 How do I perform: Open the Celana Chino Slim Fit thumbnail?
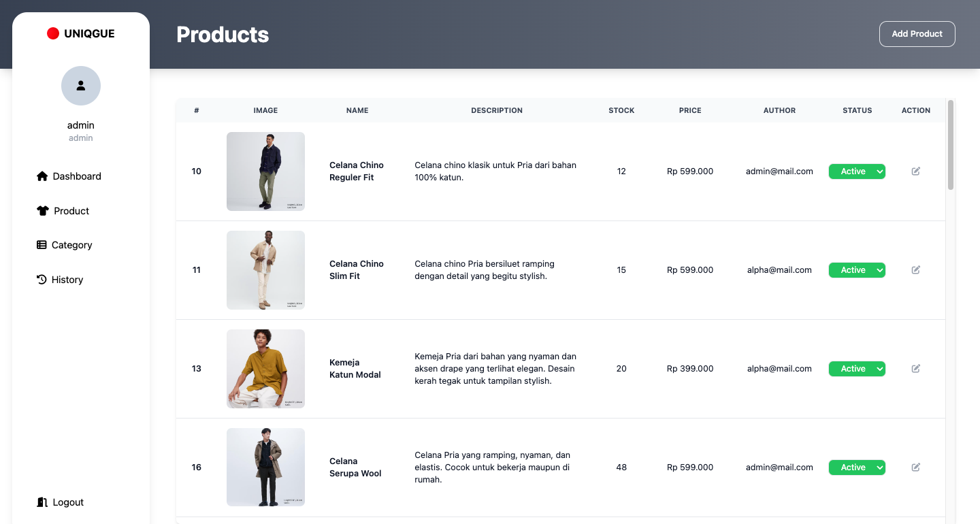tap(265, 270)
